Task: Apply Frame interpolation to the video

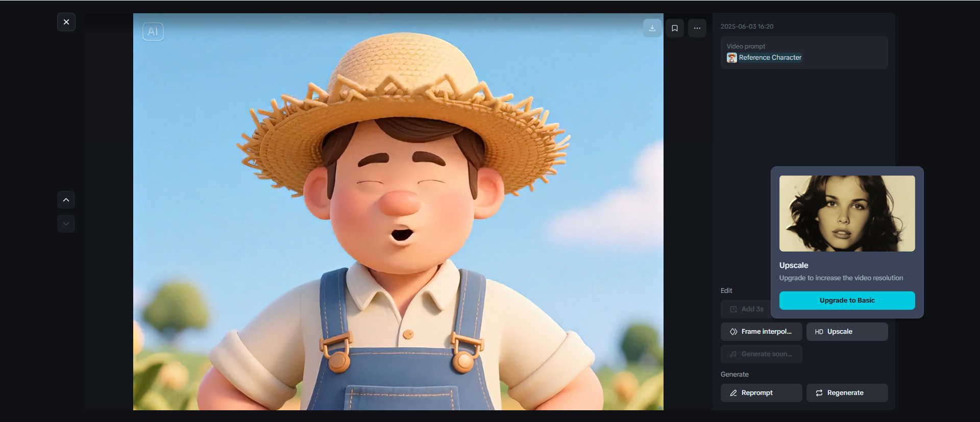Action: [762, 332]
